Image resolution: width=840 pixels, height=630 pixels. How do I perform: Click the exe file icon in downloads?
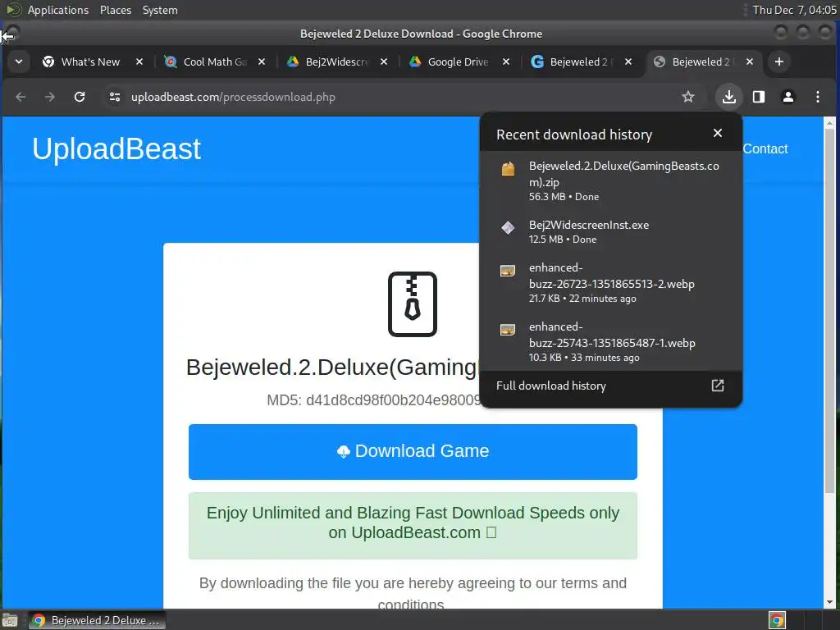point(508,228)
